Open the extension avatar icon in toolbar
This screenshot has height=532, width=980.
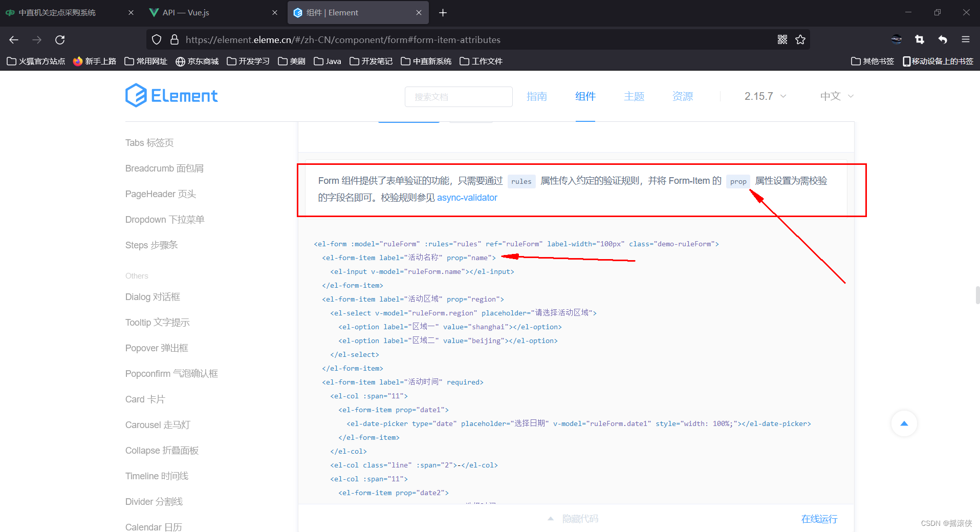click(897, 39)
